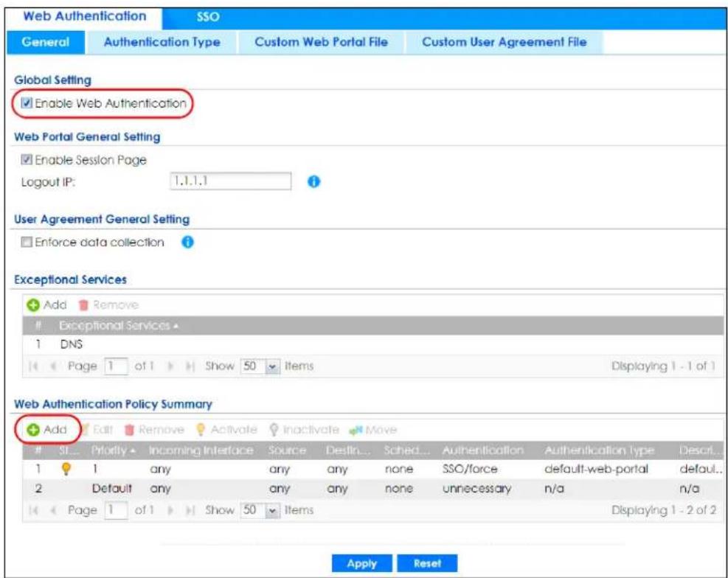Image resolution: width=728 pixels, height=578 pixels.
Task: Click the Logout IP input field
Action: coord(231,181)
